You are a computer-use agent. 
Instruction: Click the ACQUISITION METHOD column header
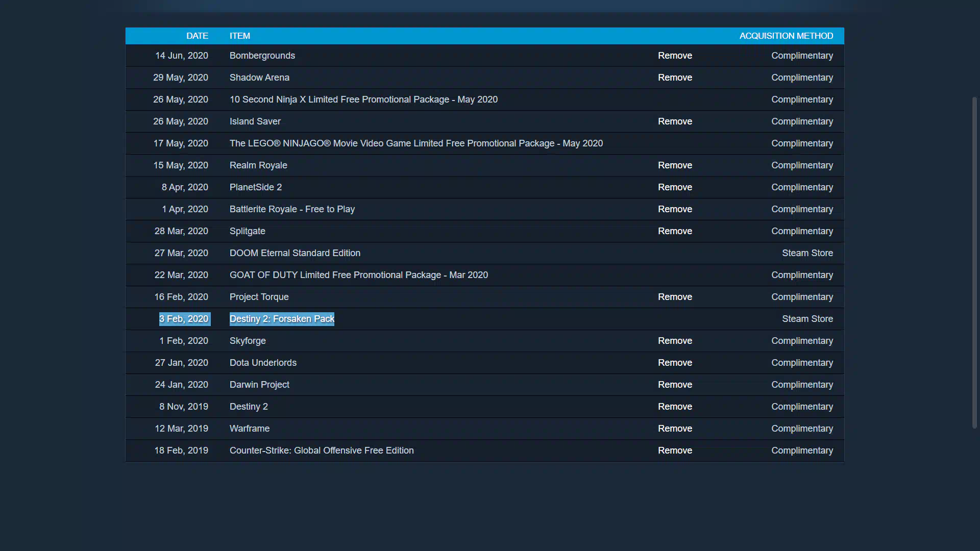786,36
